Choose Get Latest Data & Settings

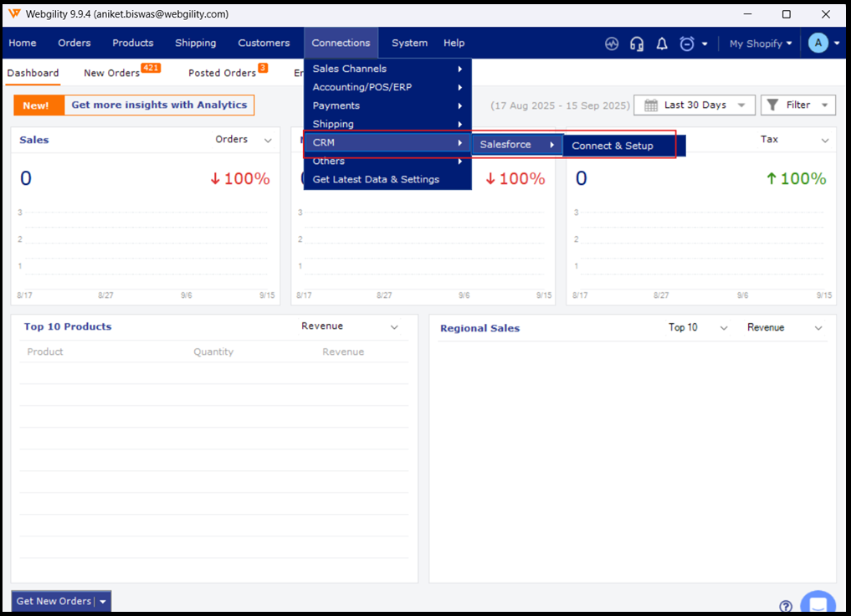coord(376,179)
